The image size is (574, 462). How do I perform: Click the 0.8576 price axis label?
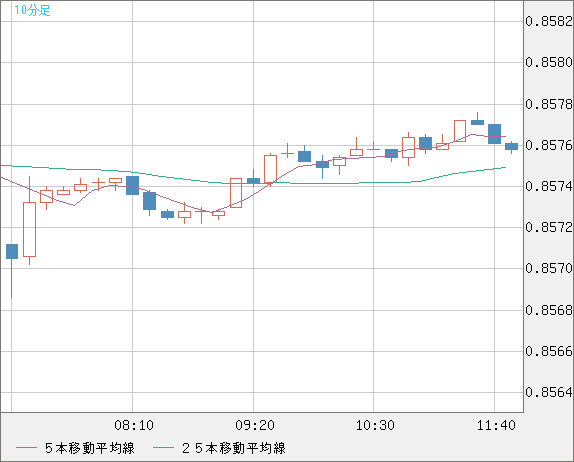point(549,145)
